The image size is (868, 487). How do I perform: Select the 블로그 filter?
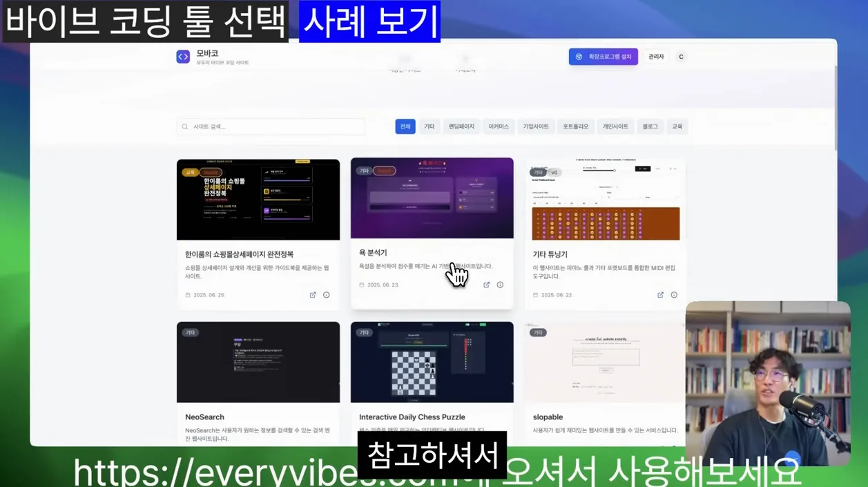tap(650, 126)
